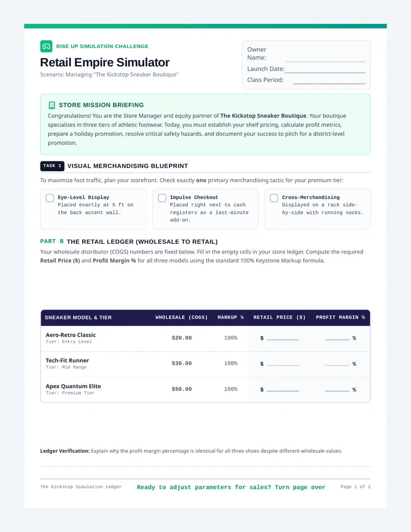This screenshot has height=532, width=411.
Task: Click the Store Mission Briefing building icon
Action: (x=51, y=105)
